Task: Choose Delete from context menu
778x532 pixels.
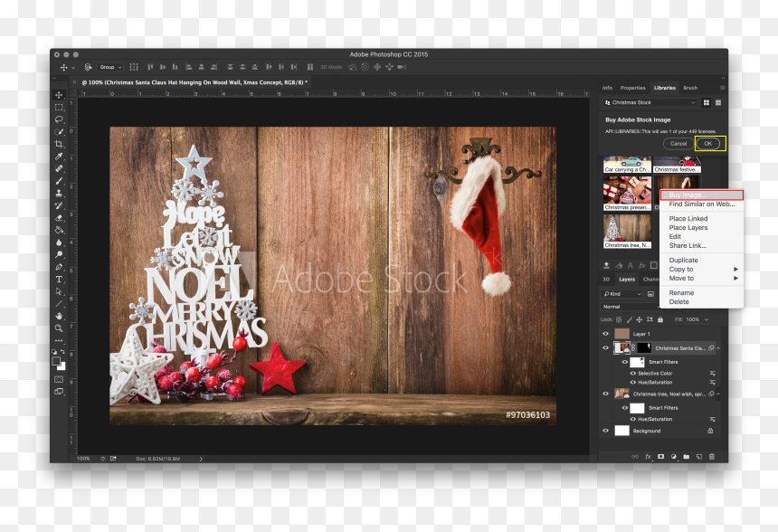Action: [701, 301]
